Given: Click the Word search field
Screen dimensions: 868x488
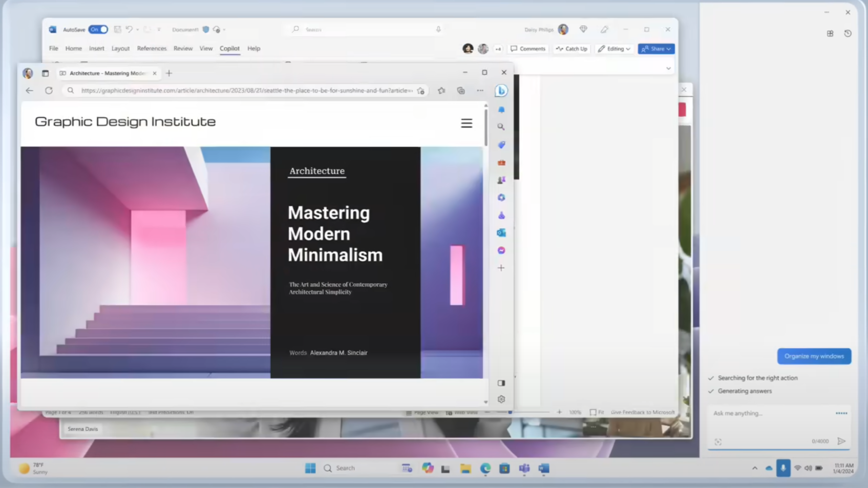Looking at the screenshot, I should [x=367, y=30].
